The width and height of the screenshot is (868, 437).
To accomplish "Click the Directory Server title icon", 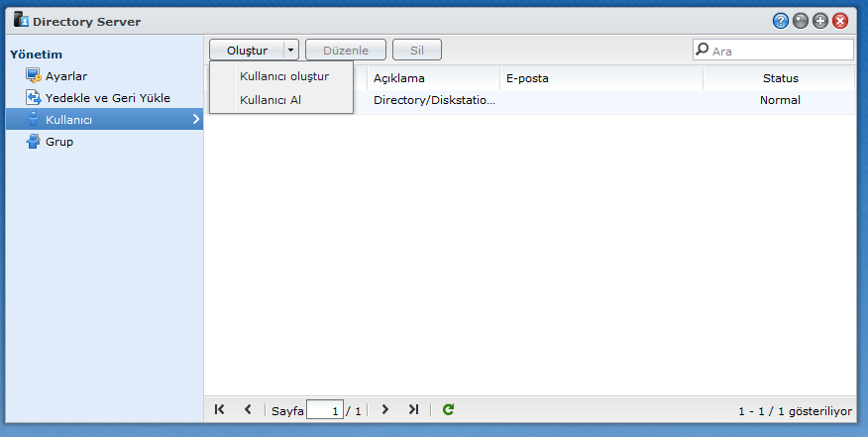I will [x=21, y=20].
